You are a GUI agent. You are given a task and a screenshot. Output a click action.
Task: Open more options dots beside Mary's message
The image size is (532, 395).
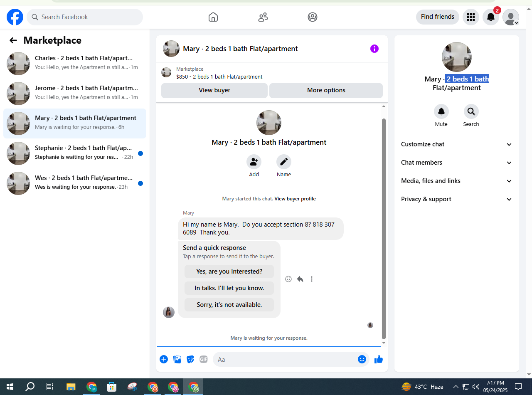[x=312, y=279]
